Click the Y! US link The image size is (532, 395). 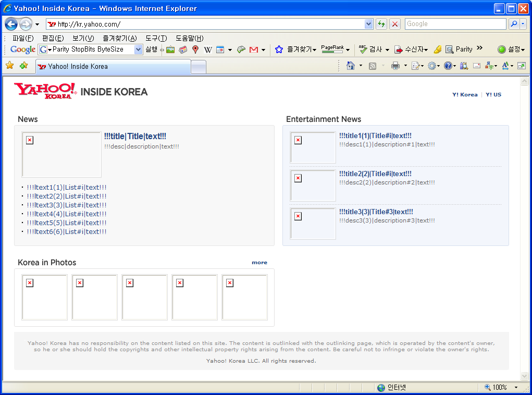[x=493, y=95]
